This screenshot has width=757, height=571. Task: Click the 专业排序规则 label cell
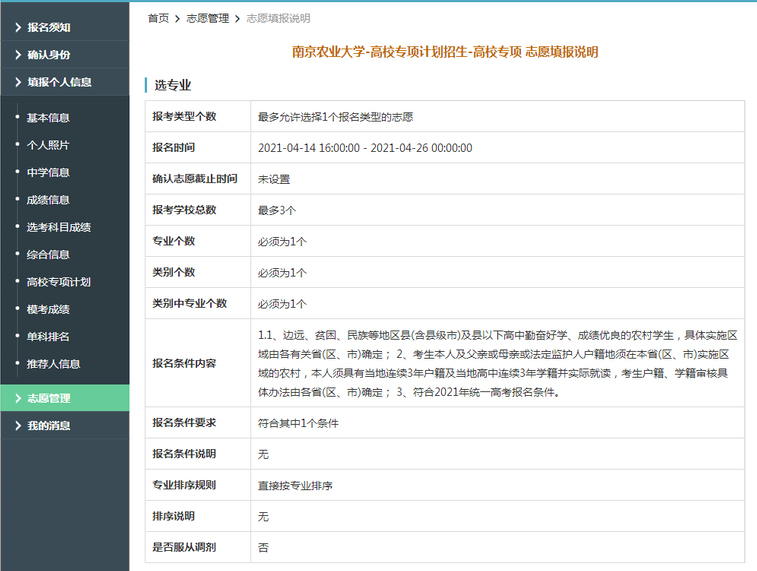[198, 485]
